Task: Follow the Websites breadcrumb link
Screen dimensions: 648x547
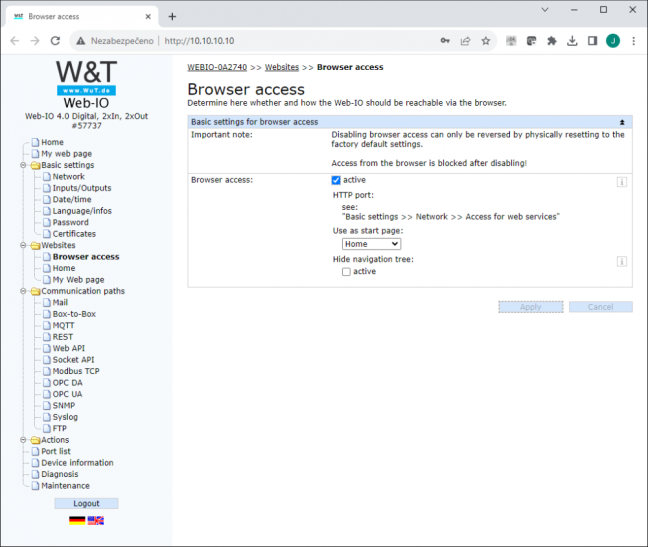Action: (x=282, y=67)
